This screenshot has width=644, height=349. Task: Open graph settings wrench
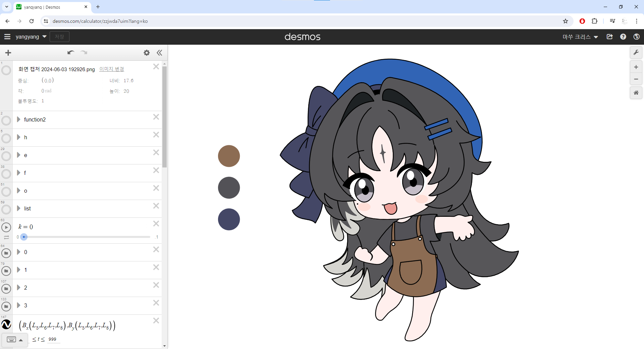(636, 52)
